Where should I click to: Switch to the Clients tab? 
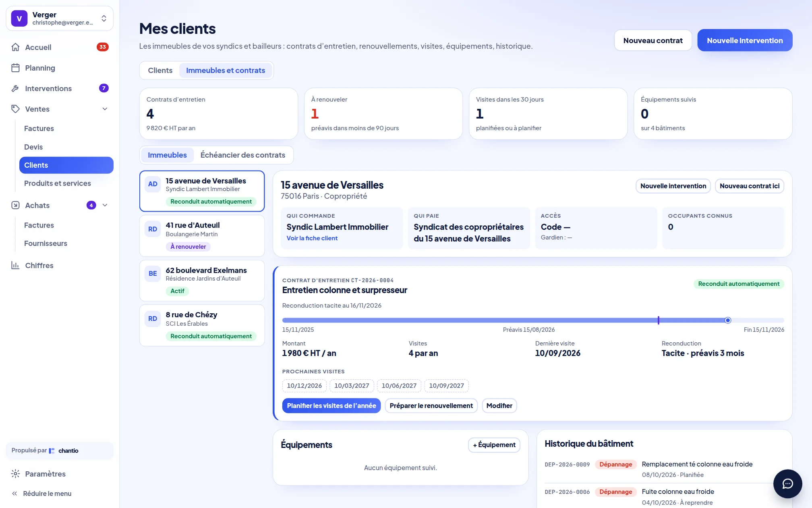160,71
